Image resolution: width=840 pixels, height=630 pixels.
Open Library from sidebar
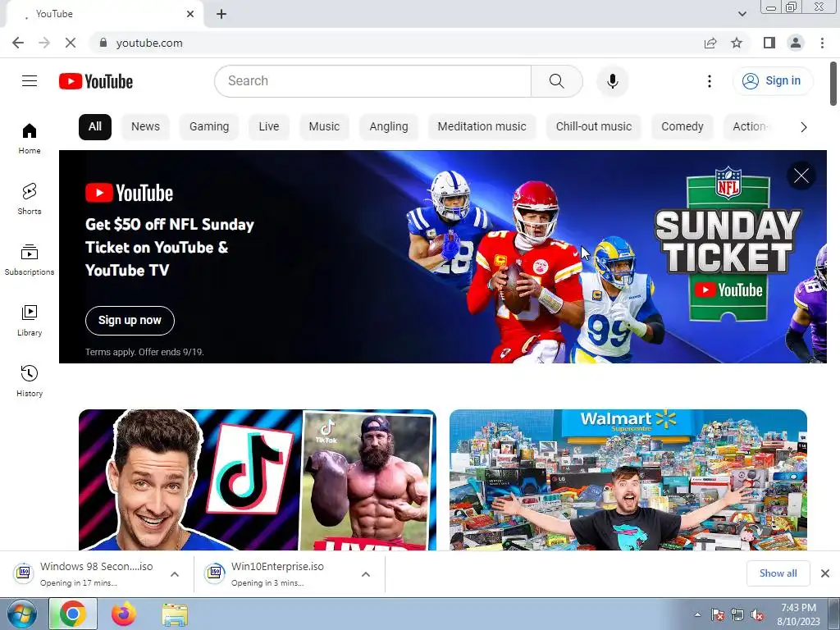point(30,321)
